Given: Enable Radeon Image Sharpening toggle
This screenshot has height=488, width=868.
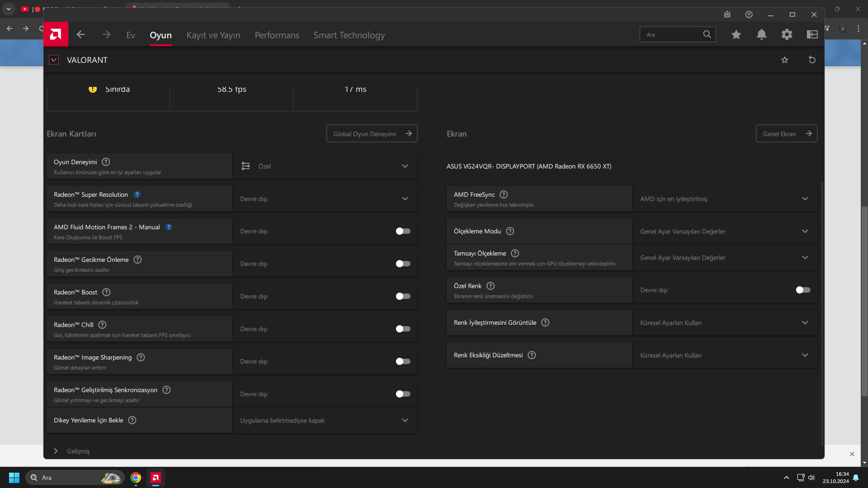Looking at the screenshot, I should click(403, 361).
